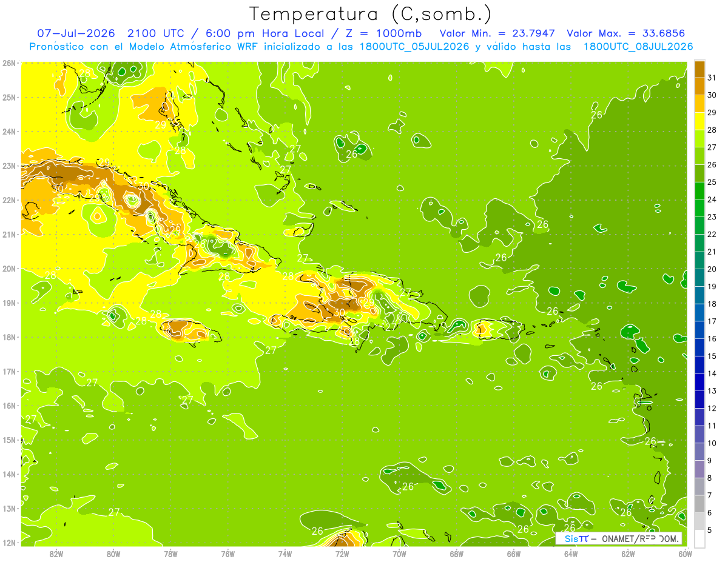Click the 22N latitude axis label
Image resolution: width=728 pixels, height=562 pixels.
9,200
